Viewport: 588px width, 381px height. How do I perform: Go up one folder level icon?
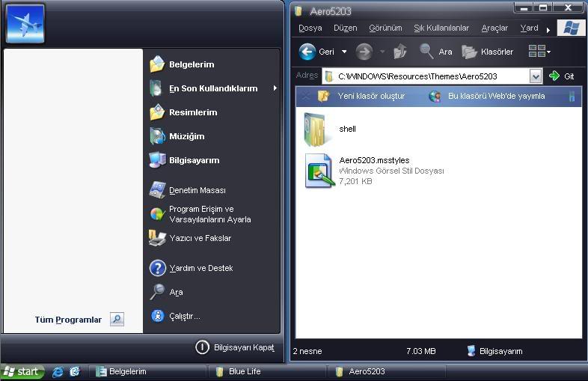pos(399,52)
